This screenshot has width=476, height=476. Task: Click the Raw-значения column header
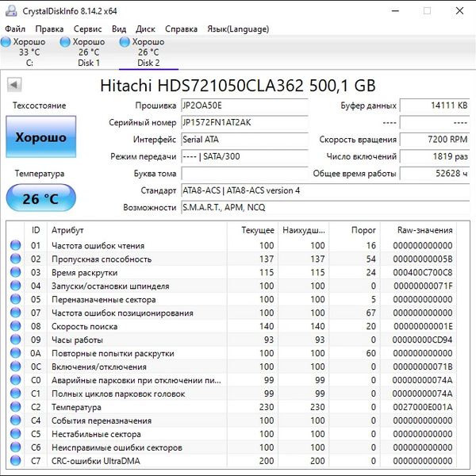coord(419,230)
